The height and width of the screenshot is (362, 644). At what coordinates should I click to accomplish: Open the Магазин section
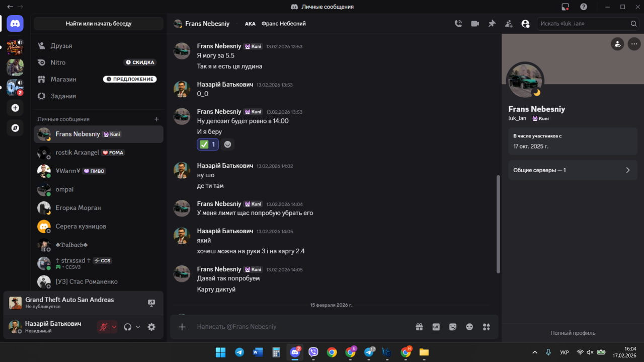(x=99, y=79)
